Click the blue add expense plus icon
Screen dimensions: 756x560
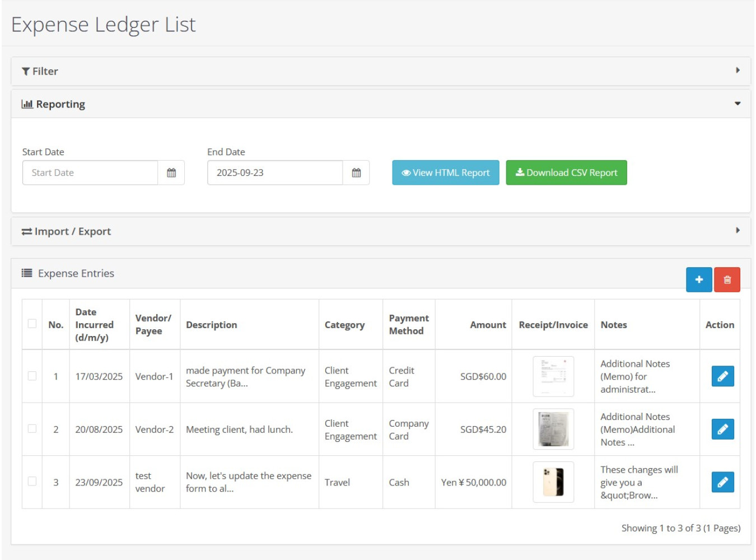pyautogui.click(x=698, y=279)
